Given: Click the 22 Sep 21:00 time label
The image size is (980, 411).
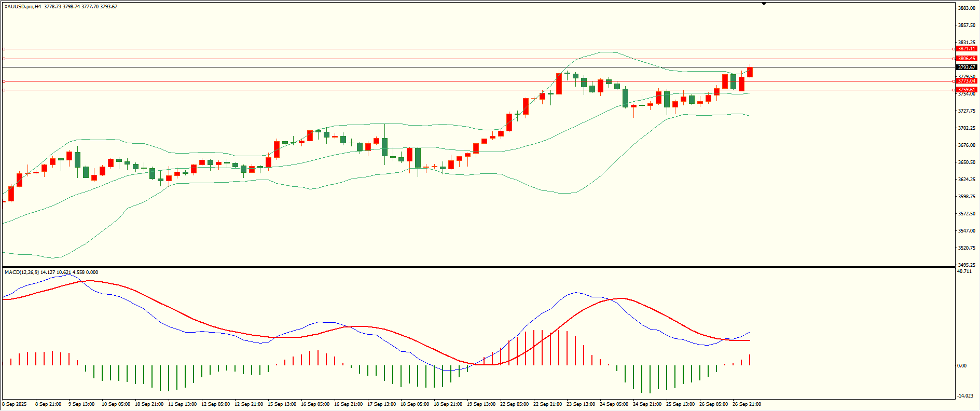Looking at the screenshot, I should tap(548, 404).
